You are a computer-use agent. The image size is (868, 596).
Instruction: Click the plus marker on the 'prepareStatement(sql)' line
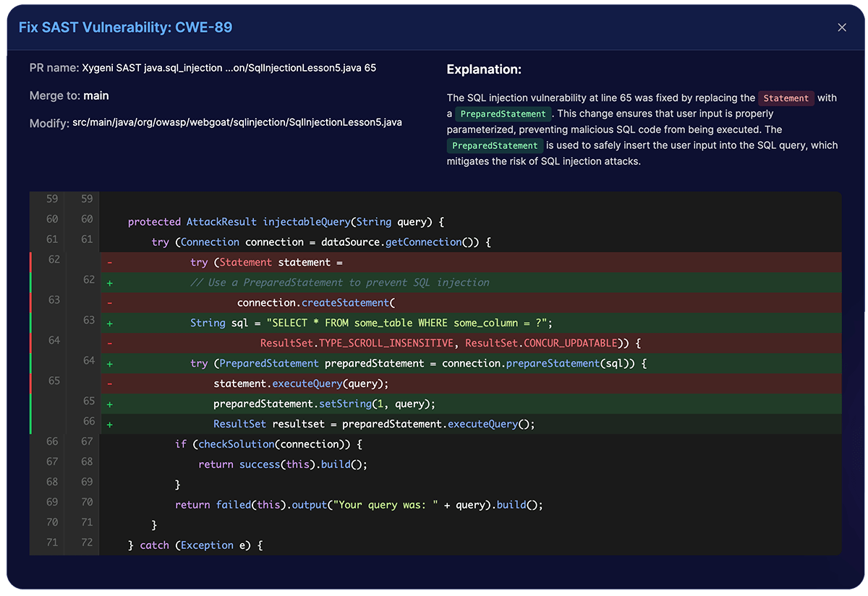(x=109, y=364)
